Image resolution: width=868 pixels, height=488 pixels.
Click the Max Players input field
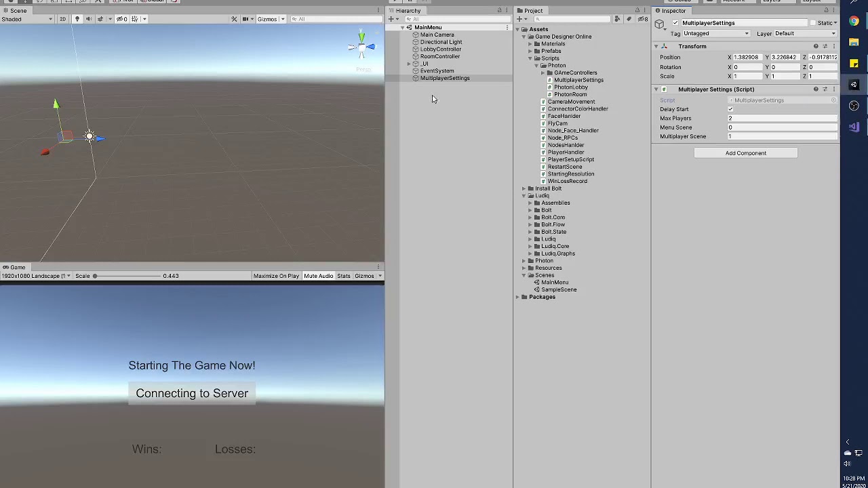(783, 118)
